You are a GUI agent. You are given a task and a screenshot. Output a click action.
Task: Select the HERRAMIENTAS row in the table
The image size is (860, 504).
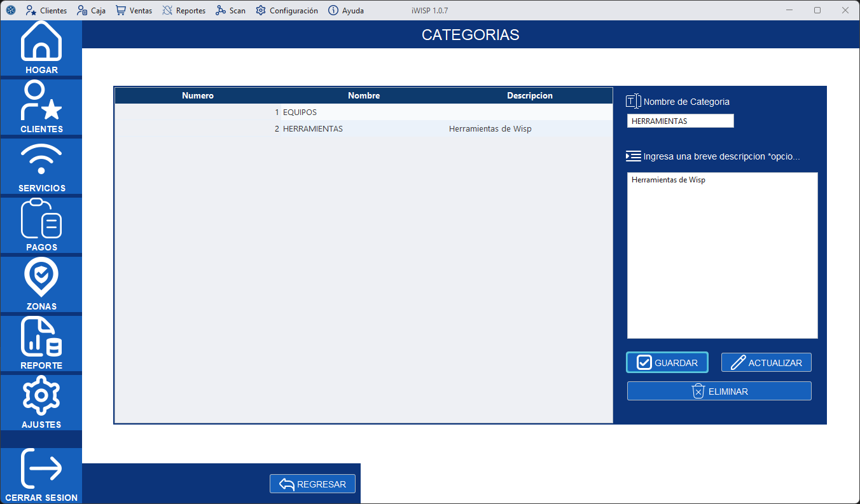pyautogui.click(x=363, y=128)
